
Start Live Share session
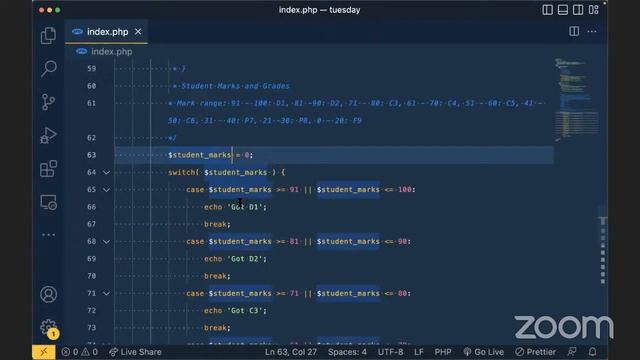[135, 352]
